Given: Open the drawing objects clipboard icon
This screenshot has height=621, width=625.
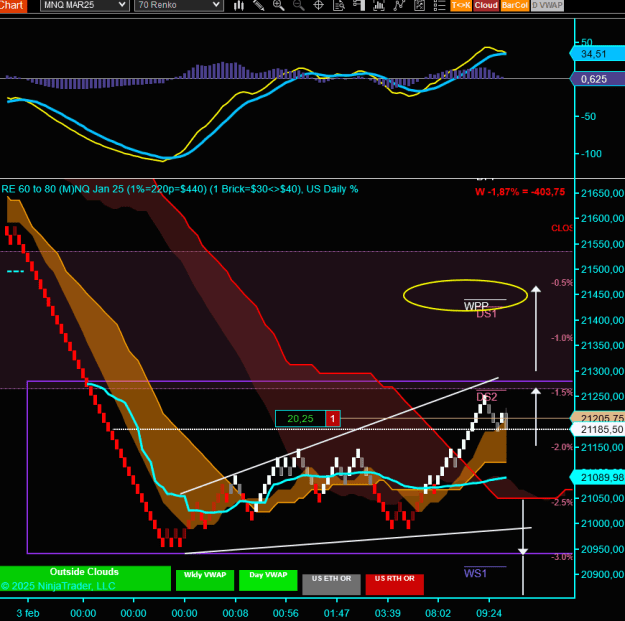Looking at the screenshot, I should (419, 5).
